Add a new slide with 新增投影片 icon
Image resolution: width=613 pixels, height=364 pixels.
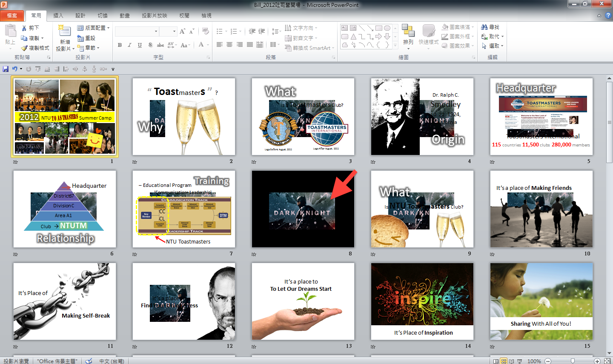click(65, 31)
